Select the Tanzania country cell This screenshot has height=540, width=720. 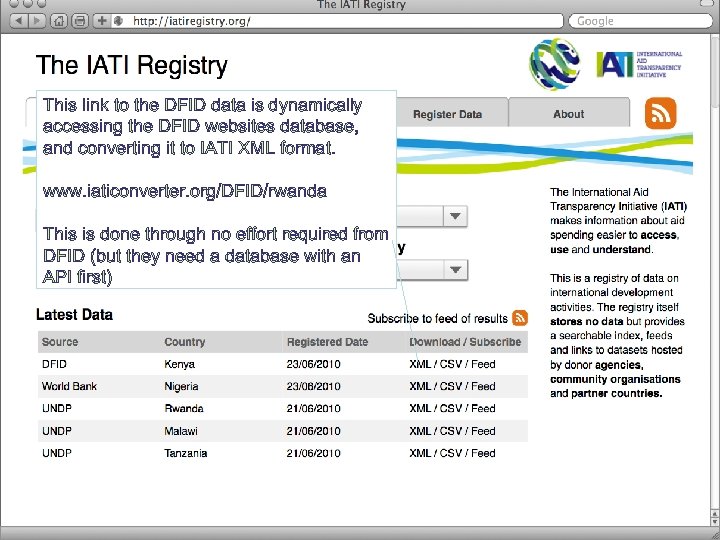[x=186, y=453]
